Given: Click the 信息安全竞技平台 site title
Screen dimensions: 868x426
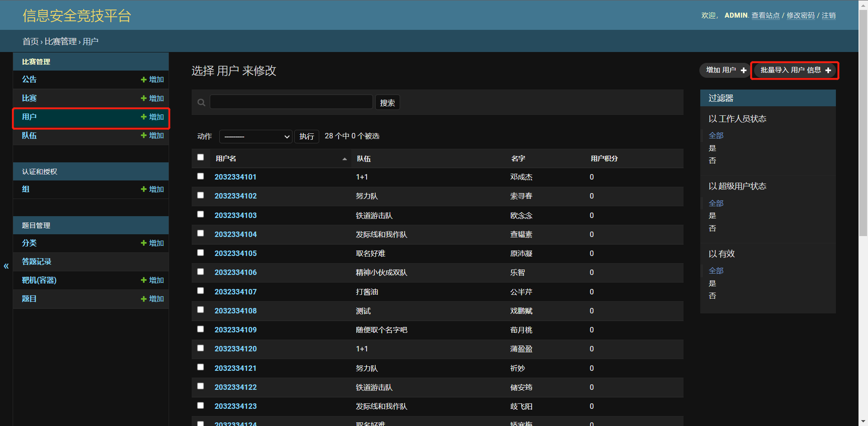Looking at the screenshot, I should pos(77,16).
